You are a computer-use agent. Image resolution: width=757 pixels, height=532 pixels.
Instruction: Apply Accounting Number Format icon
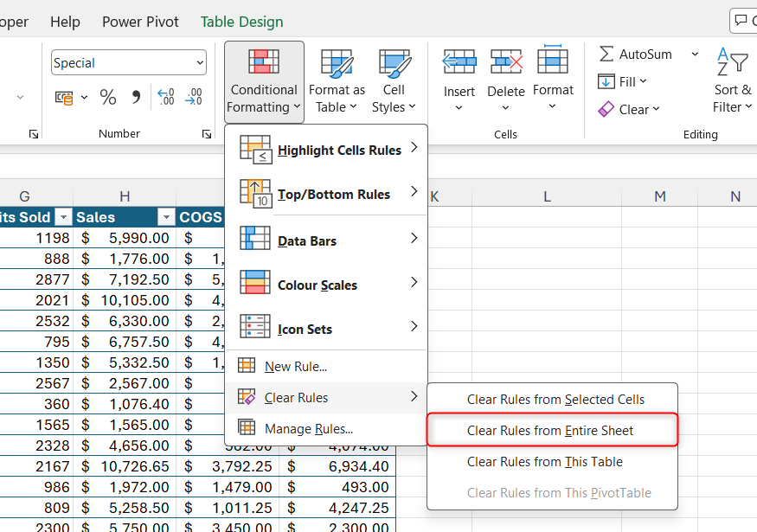pos(64,98)
